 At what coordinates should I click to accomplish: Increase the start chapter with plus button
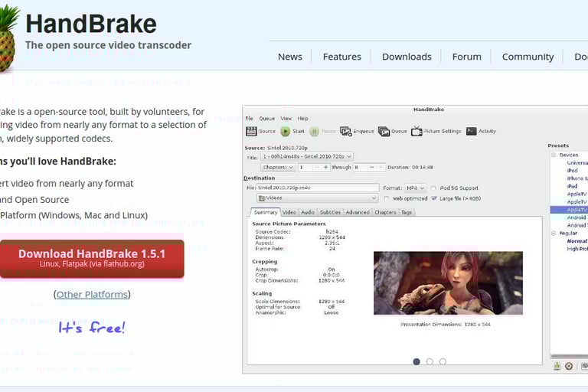coord(325,168)
